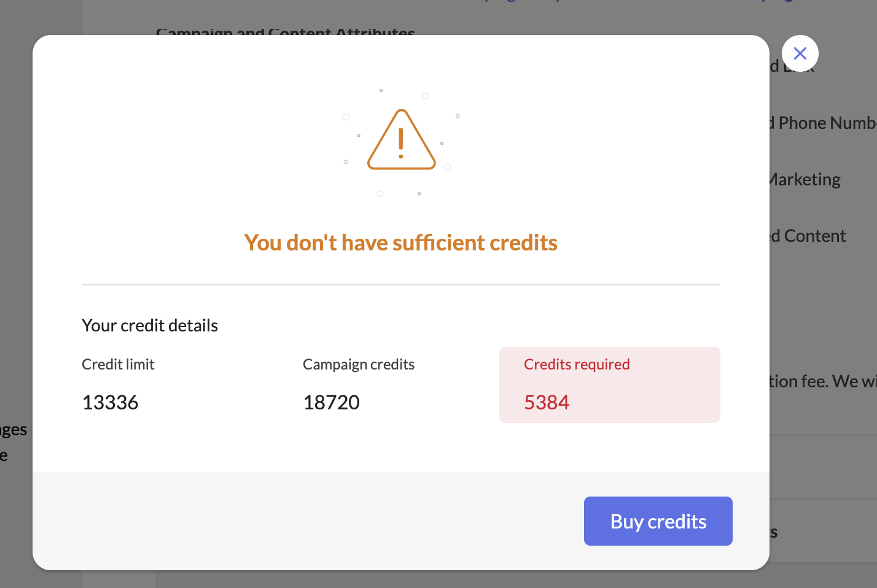Click the Credit limit label

(118, 365)
